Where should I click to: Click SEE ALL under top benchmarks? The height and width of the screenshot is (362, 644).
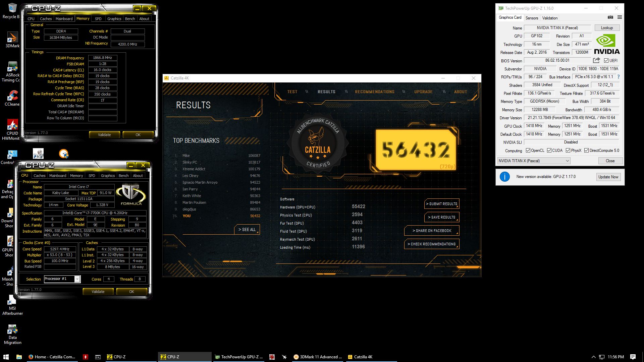tap(247, 230)
